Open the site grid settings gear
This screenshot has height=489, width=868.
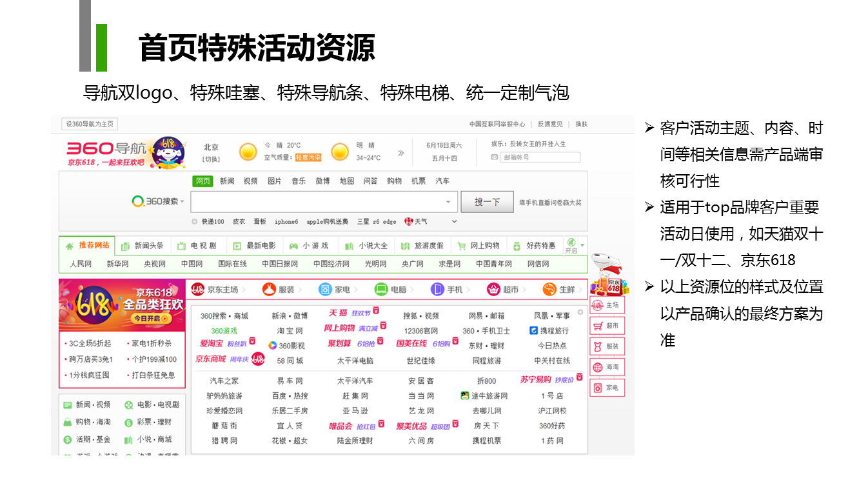[580, 312]
